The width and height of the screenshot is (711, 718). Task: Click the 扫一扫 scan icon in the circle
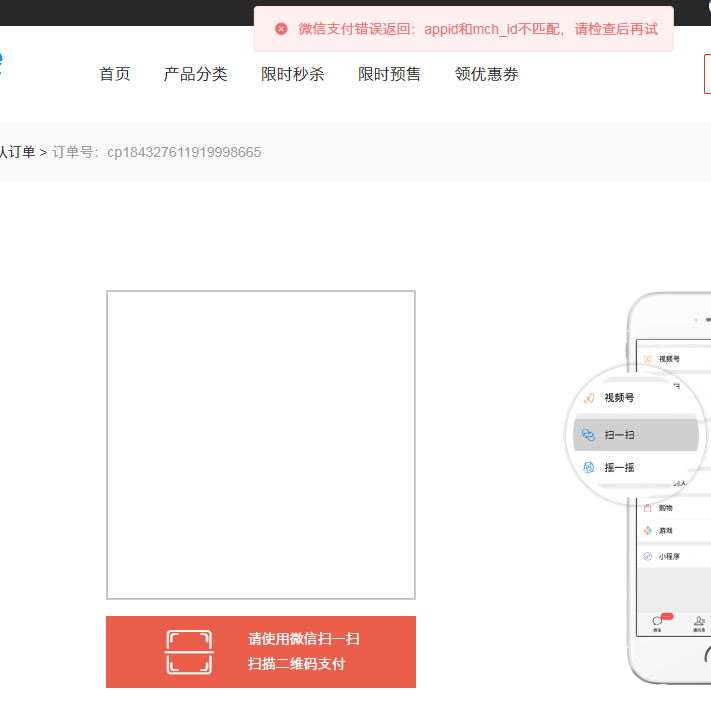[588, 435]
